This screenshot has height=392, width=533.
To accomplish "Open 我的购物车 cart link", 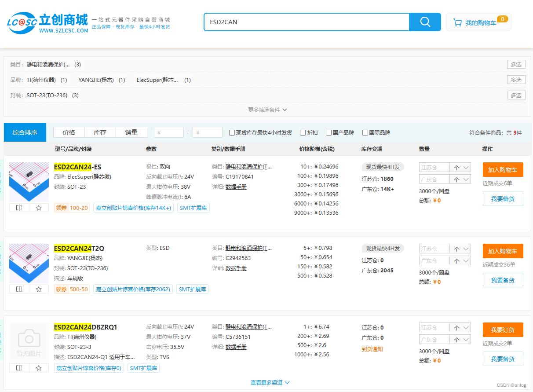I will (481, 23).
